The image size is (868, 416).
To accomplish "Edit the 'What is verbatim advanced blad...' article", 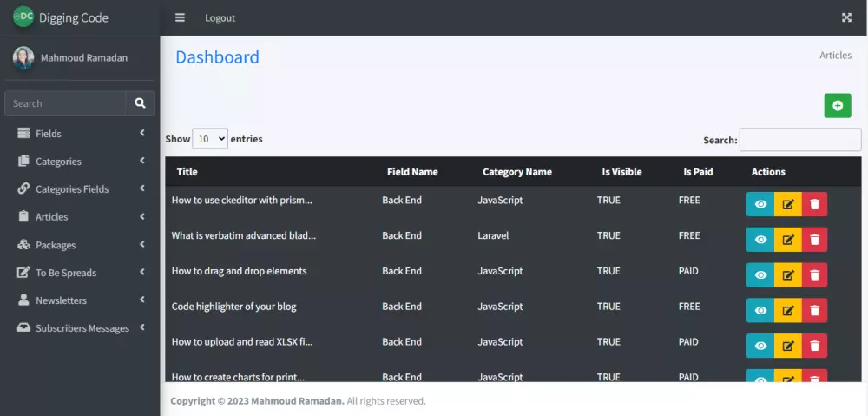I will [x=787, y=240].
